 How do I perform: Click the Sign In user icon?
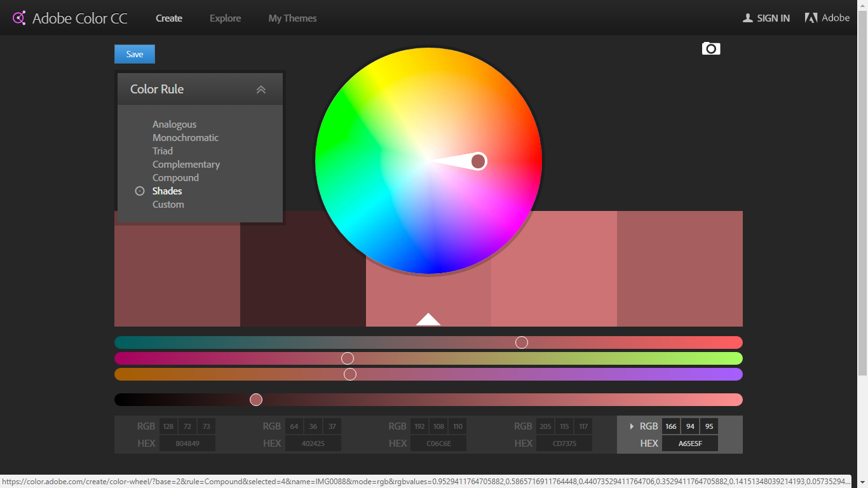tap(748, 18)
